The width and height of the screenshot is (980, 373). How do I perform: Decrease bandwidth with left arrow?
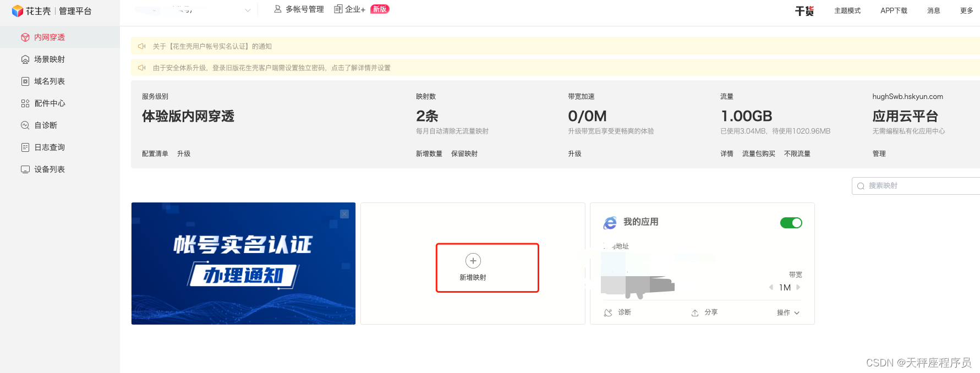(771, 287)
